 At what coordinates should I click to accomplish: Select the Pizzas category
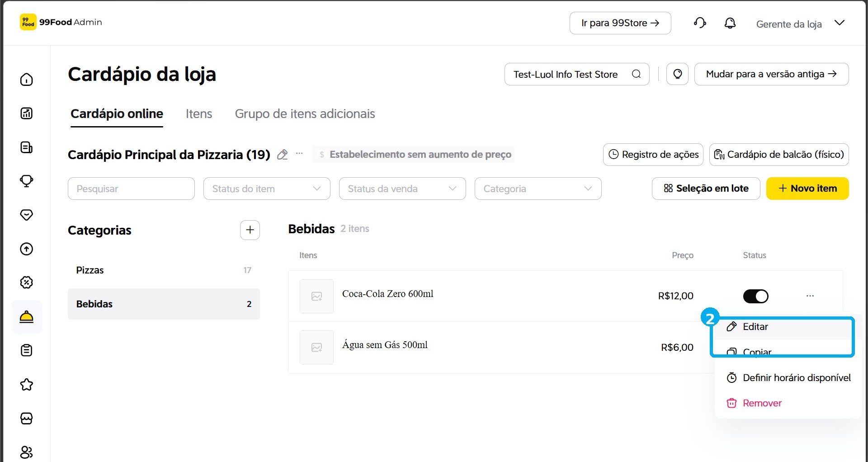click(164, 270)
